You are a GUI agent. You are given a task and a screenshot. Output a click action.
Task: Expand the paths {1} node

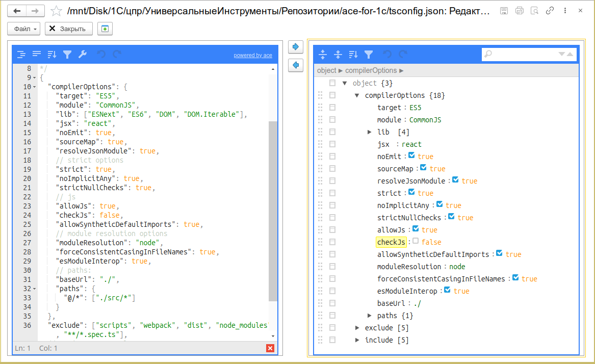(369, 316)
